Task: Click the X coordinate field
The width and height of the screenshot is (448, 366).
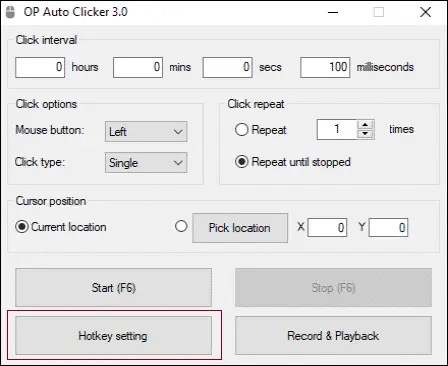Action: click(327, 228)
